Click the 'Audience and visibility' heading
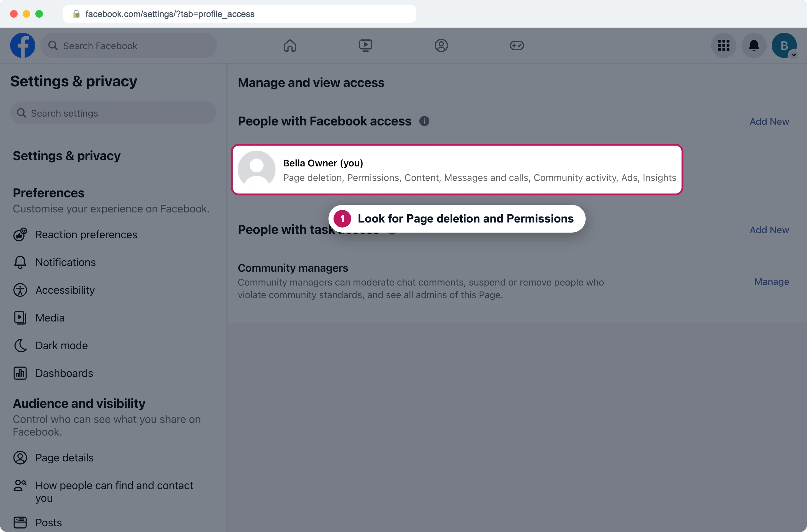This screenshot has height=532, width=807. point(79,403)
